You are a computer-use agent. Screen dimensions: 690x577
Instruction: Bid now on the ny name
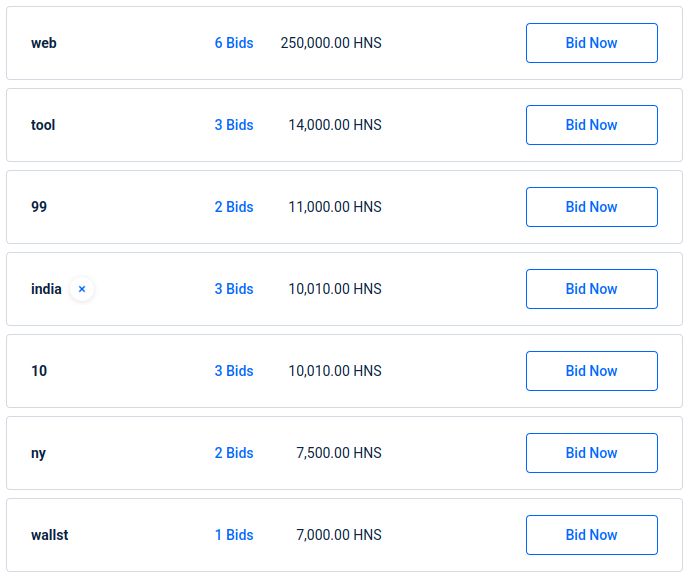pyautogui.click(x=591, y=453)
